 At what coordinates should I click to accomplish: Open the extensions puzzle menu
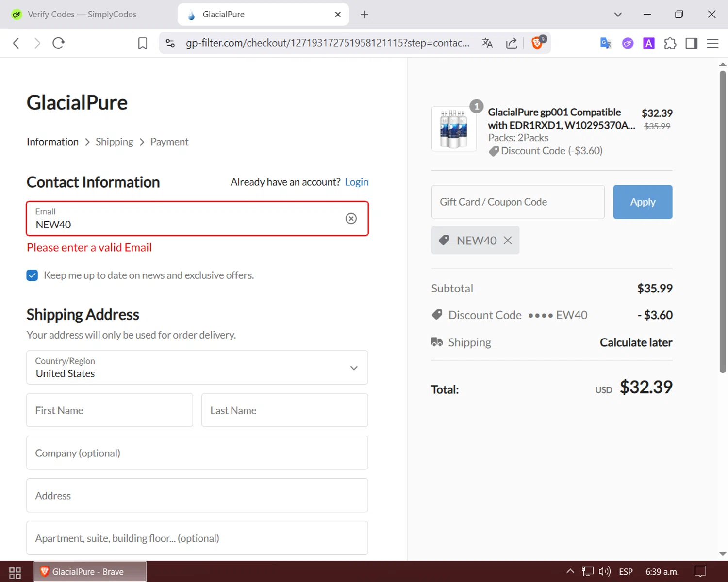(x=670, y=43)
